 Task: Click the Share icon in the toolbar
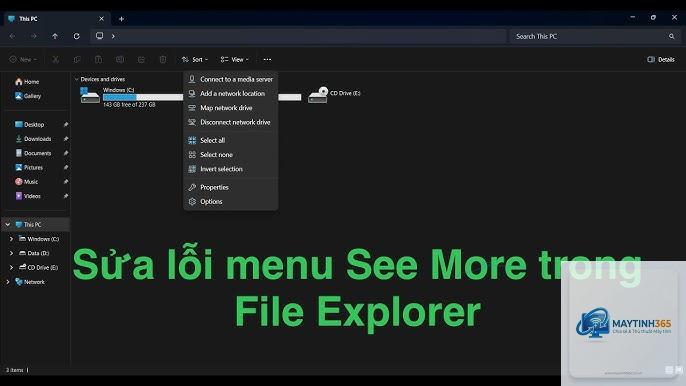141,60
